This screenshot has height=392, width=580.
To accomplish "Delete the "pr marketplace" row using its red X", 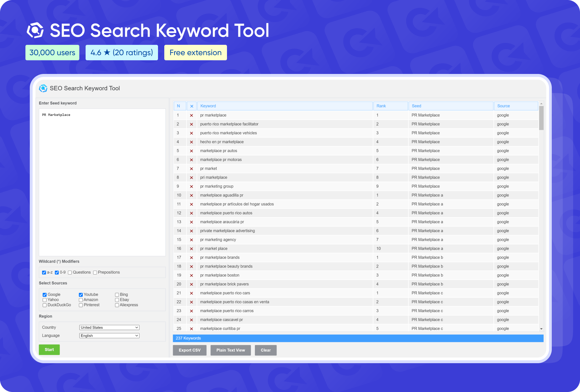I will (192, 115).
